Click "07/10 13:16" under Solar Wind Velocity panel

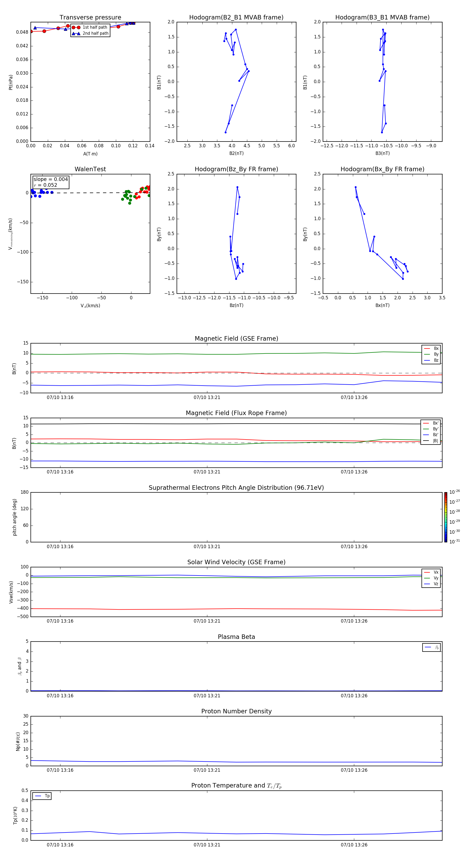60,621
